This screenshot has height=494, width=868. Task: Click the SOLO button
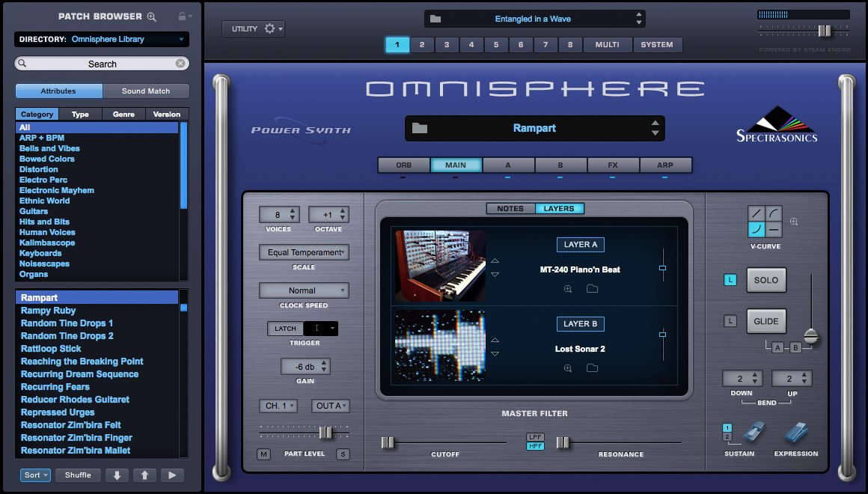[766, 280]
